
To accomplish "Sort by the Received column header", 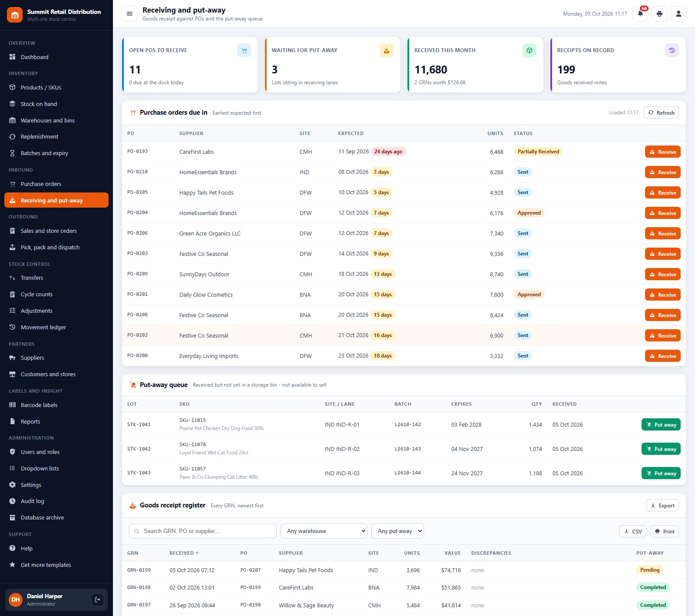I will [184, 553].
